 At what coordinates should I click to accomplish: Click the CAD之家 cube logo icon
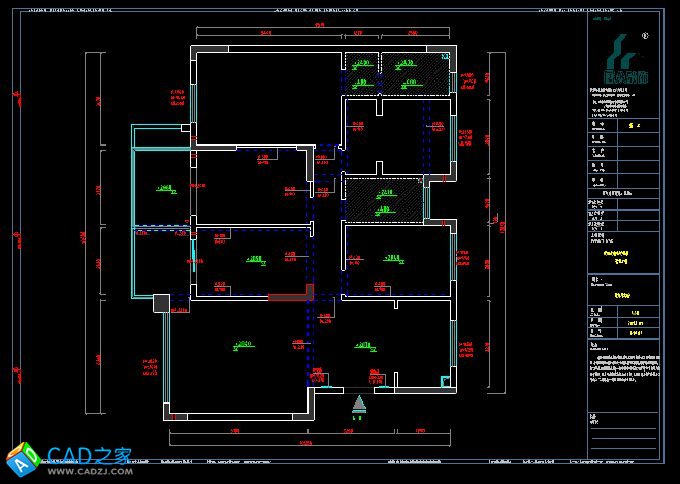[x=22, y=459]
